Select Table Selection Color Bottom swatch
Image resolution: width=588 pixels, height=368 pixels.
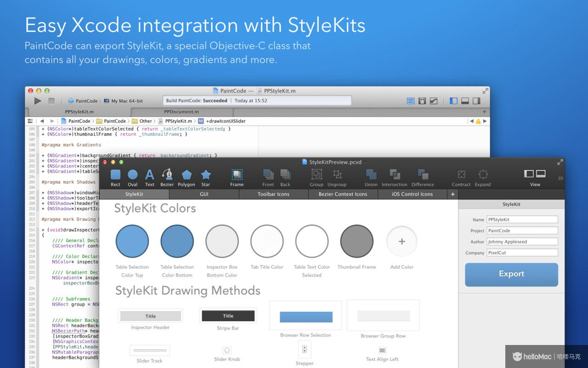pos(177,241)
